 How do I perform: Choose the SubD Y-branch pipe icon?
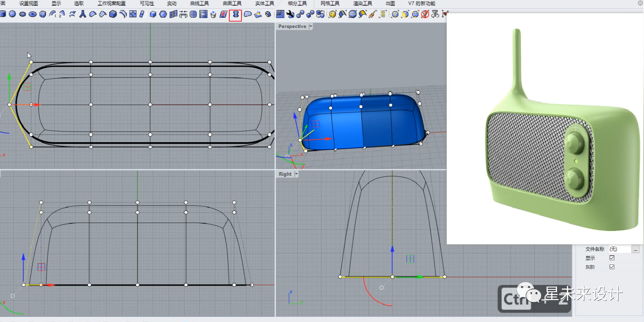point(83,14)
